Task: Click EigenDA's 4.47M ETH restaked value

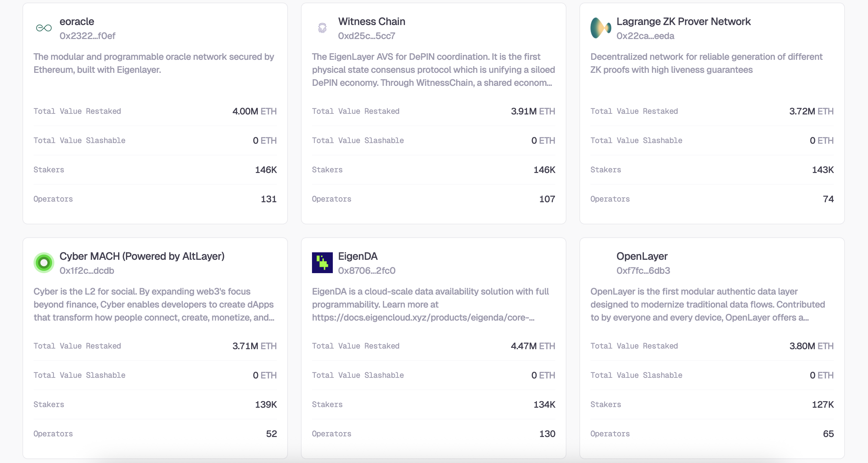Action: 533,346
